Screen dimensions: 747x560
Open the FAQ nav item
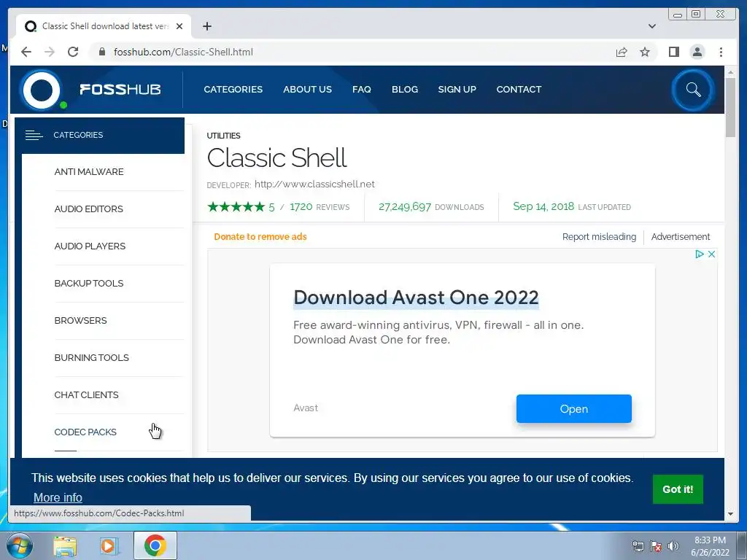pyautogui.click(x=362, y=90)
